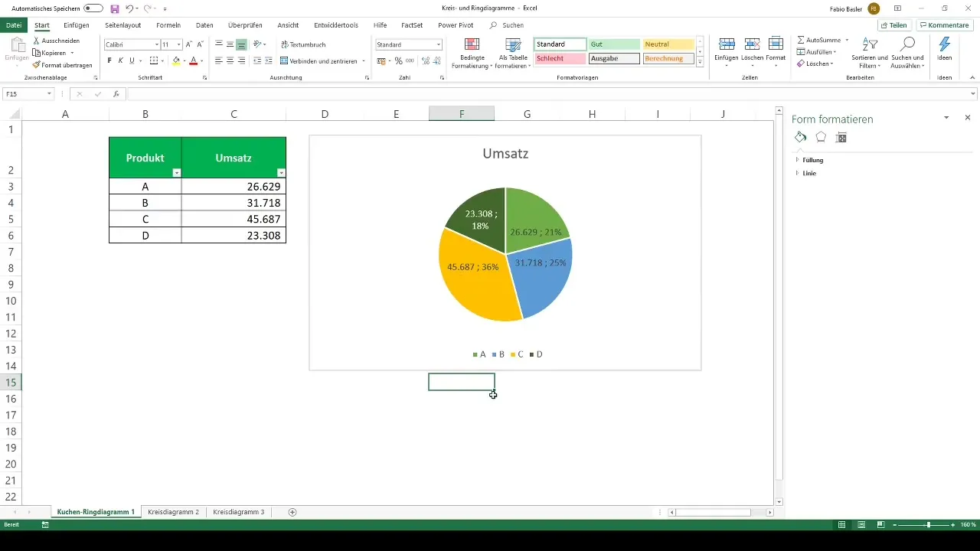
Task: Apply the Schlecht cell style
Action: tap(561, 58)
